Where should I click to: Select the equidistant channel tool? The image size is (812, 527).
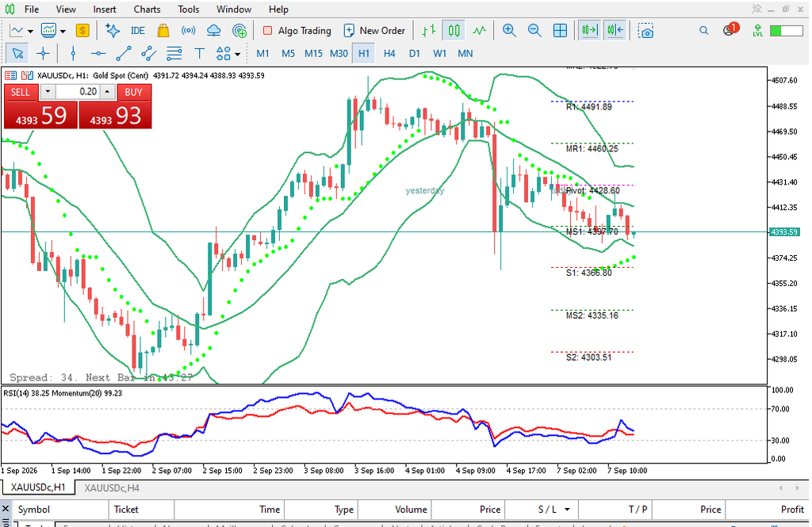coord(148,53)
